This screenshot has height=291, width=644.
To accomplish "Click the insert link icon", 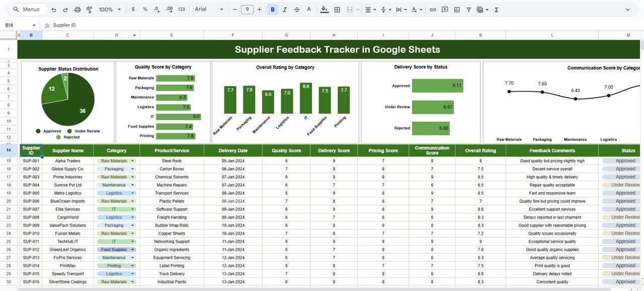I will tap(432, 10).
